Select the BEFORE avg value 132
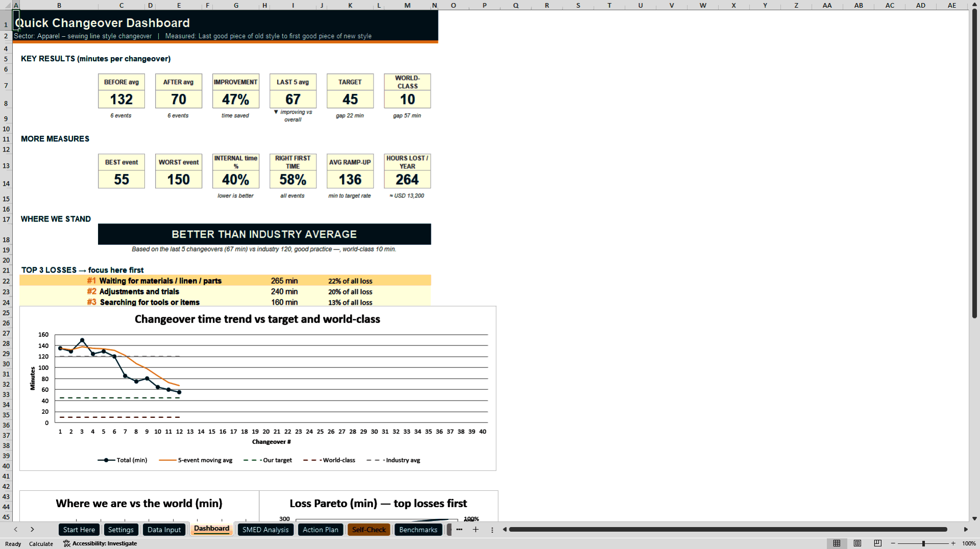Screen dimensions: 980x549 coord(121,99)
